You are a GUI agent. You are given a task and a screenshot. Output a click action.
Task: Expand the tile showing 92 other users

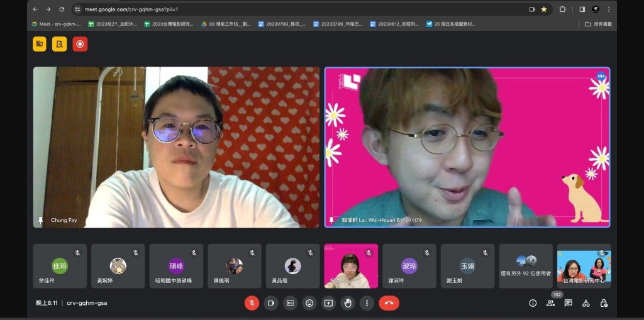point(526,266)
